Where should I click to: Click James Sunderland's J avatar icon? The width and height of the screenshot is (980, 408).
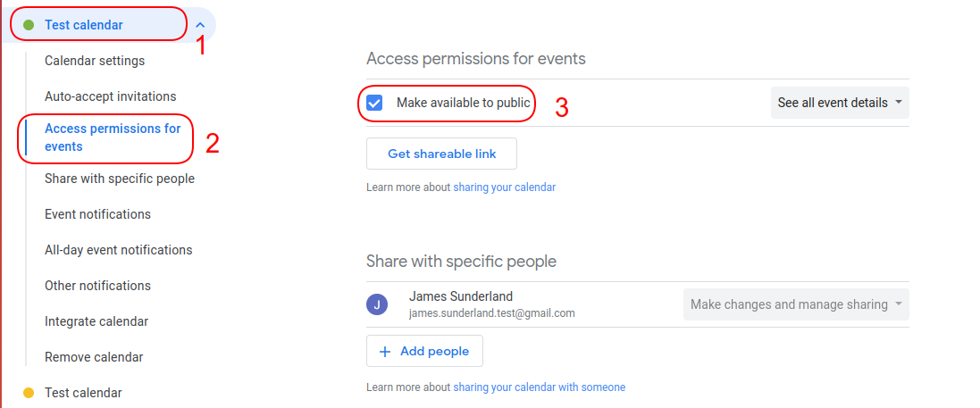[x=377, y=304]
